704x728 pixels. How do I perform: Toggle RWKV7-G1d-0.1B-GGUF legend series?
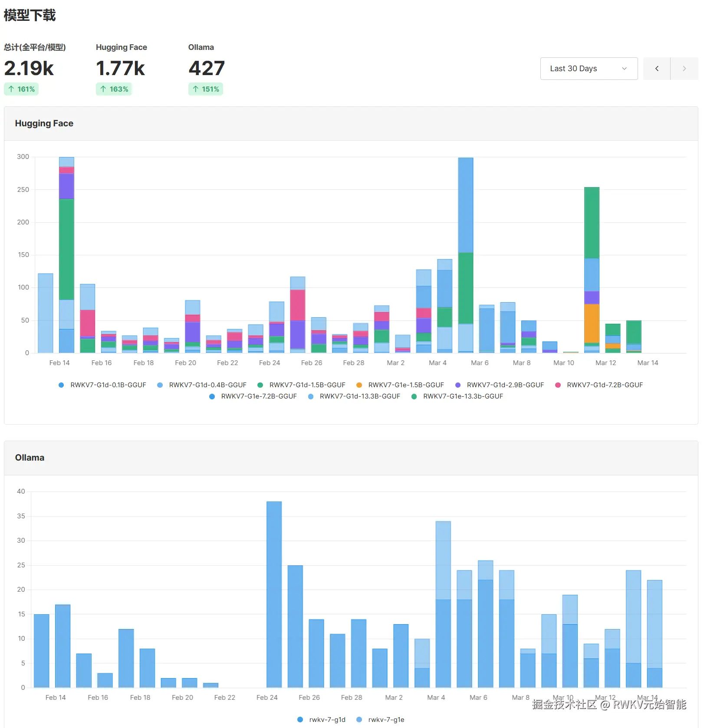(102, 385)
